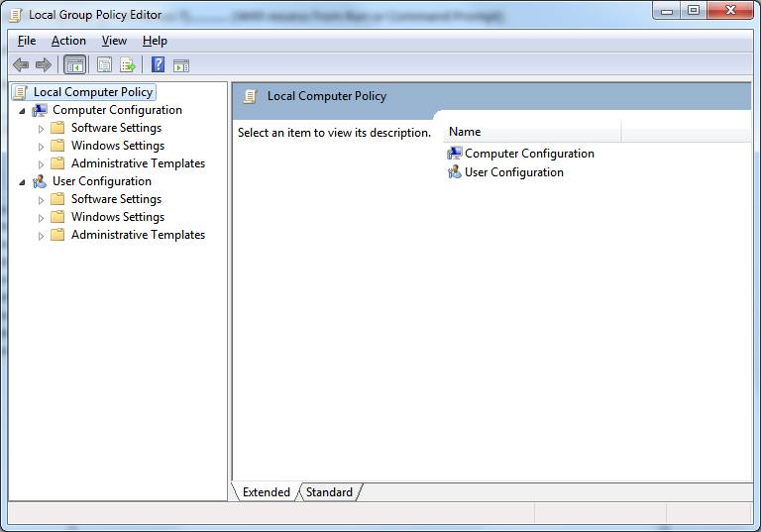The width and height of the screenshot is (761, 532).
Task: Click folder icon of Windows Settings under User Configuration
Action: (x=57, y=217)
